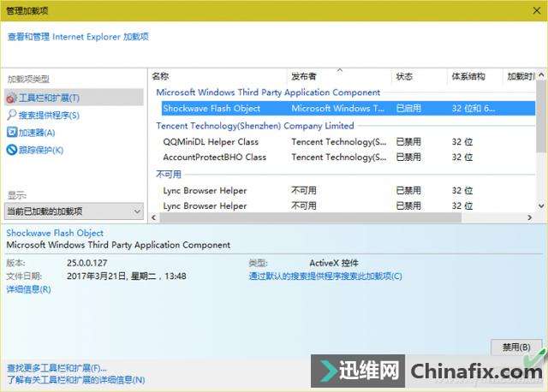Open 查找更多工具栏和扩展(F)... link
Image resolution: width=548 pixels, height=392 pixels.
(57, 368)
